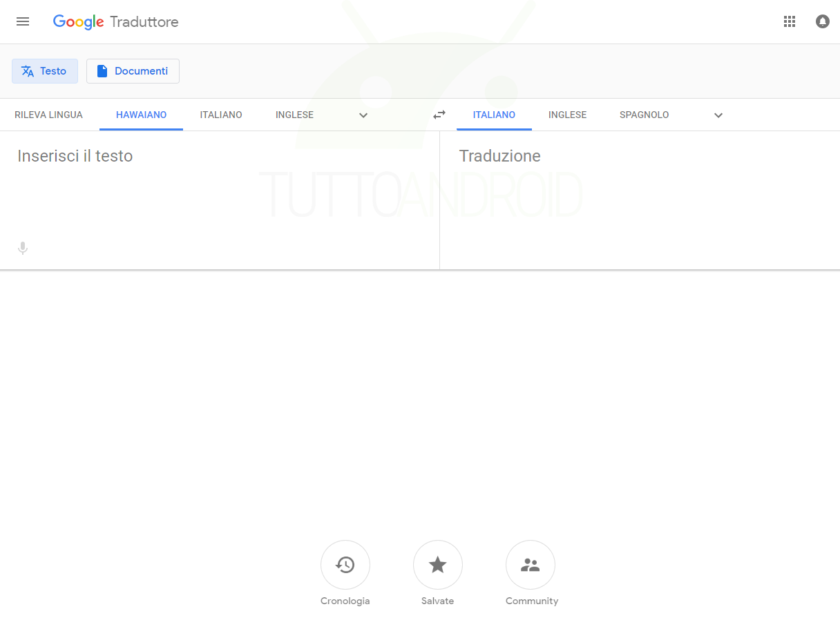Open the Google apps grid

[x=790, y=21]
